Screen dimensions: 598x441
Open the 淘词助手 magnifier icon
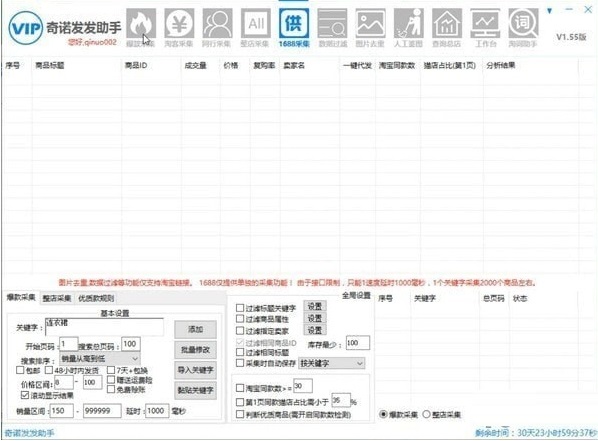coord(523,24)
